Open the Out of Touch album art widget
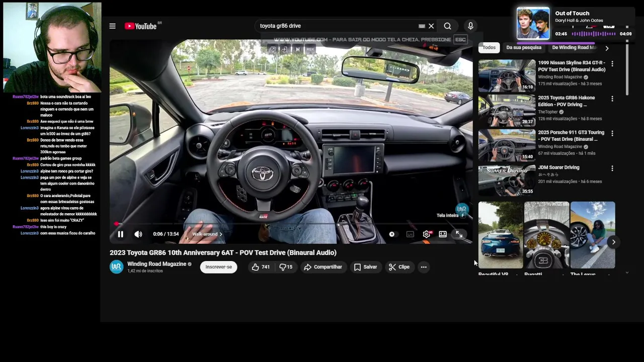 click(533, 23)
